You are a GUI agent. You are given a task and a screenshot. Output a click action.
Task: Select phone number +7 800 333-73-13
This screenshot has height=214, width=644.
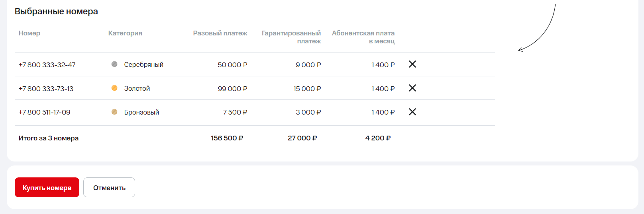pyautogui.click(x=46, y=89)
